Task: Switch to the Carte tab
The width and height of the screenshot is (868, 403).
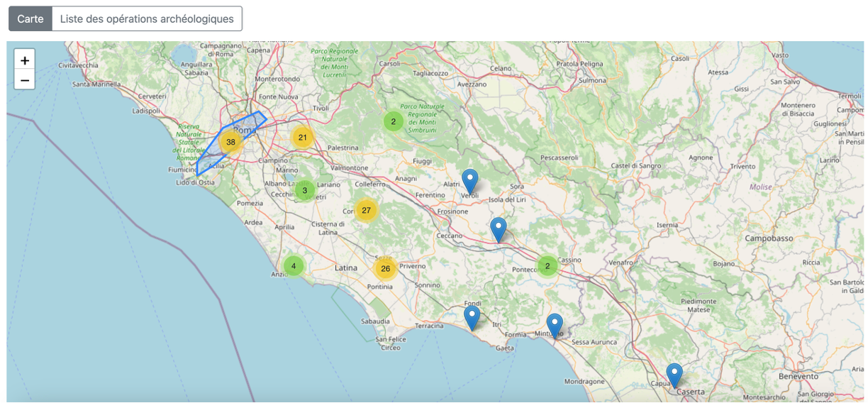Action: (30, 19)
